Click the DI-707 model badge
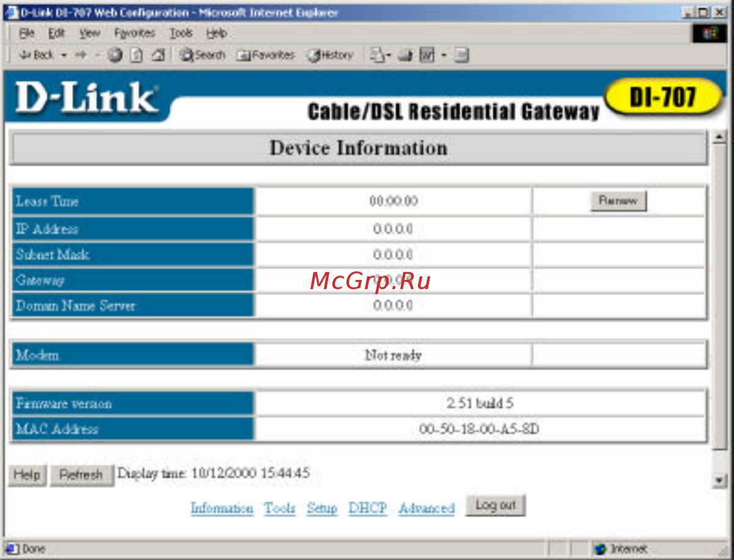734x560 pixels. [x=663, y=97]
